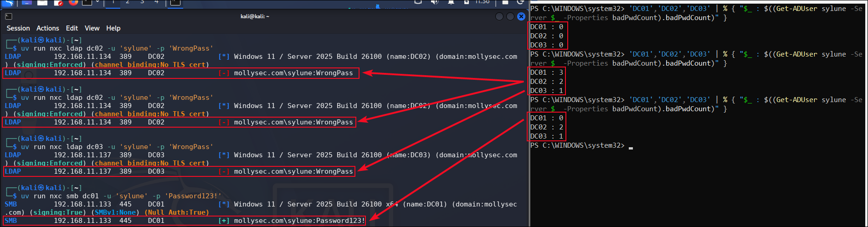Screen dimensions: 868x227
Task: Switch to workspace 3
Action: 142,2
